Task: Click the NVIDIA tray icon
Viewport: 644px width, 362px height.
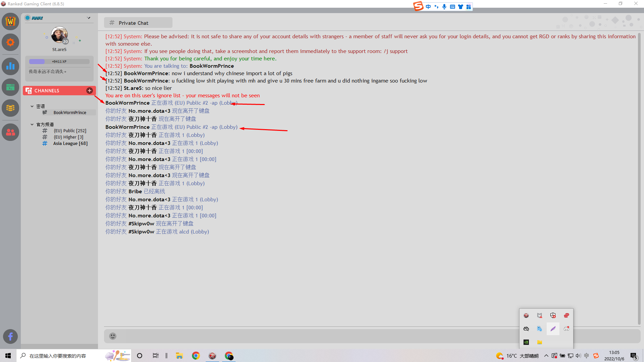Action: (x=526, y=342)
